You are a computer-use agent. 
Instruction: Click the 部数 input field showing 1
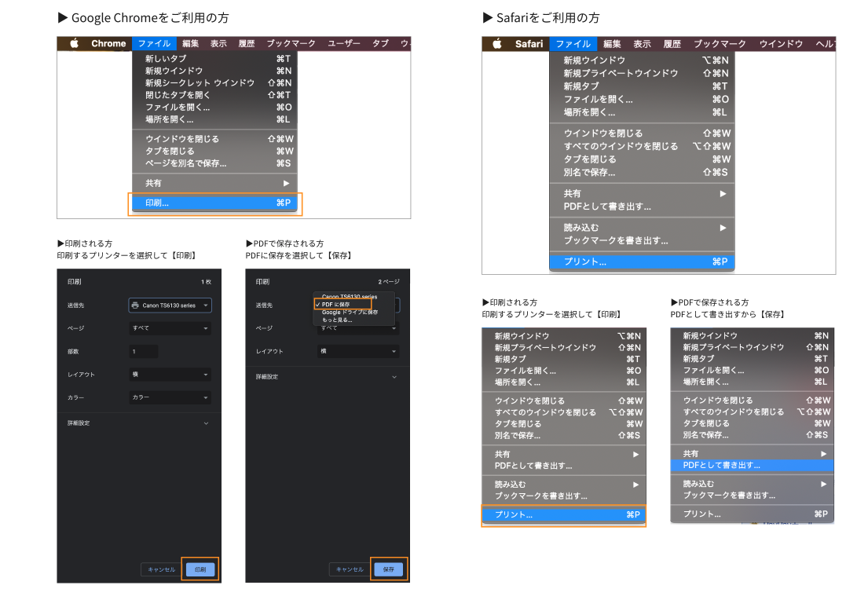point(144,352)
